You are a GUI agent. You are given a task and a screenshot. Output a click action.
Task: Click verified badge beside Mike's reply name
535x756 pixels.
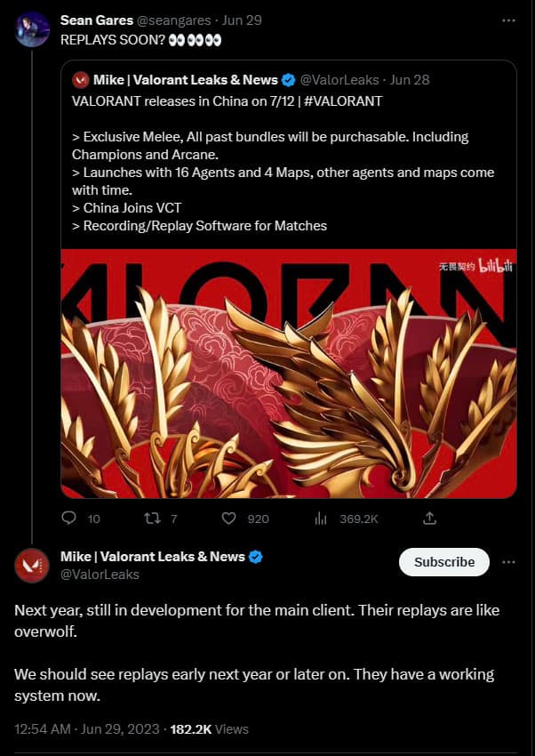pos(256,557)
